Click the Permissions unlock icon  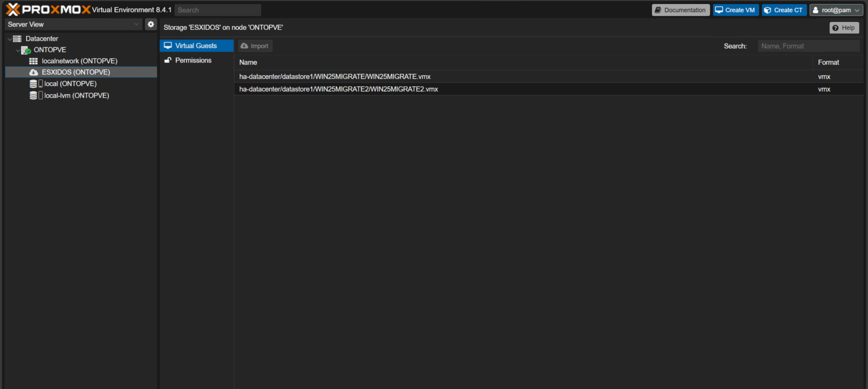[x=168, y=60]
